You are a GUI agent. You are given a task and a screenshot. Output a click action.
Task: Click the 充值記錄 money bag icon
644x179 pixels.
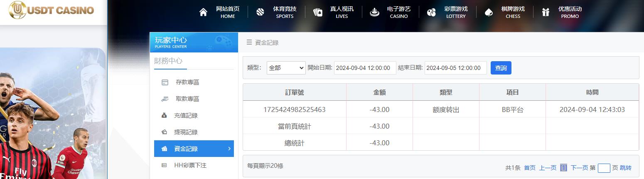tap(164, 116)
